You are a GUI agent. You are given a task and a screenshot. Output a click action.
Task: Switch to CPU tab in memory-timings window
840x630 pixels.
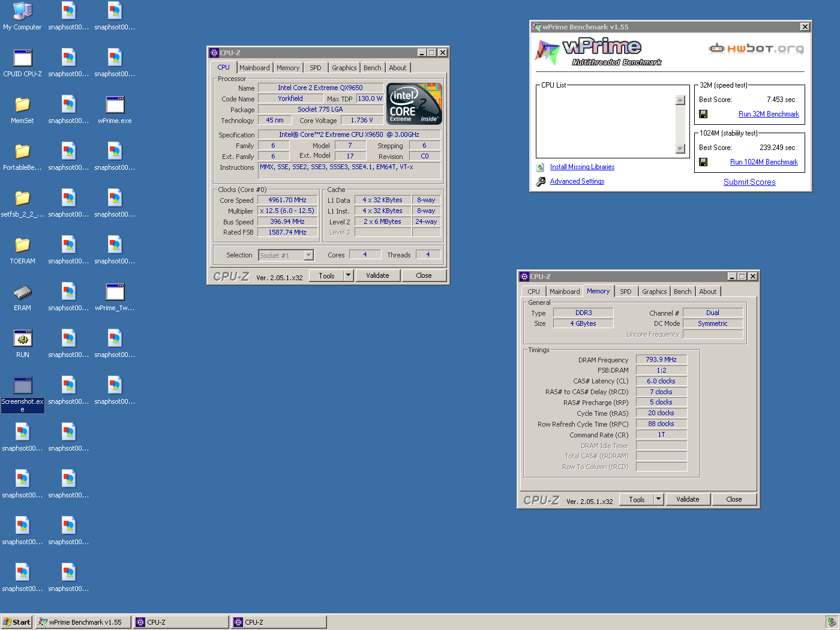coord(534,292)
